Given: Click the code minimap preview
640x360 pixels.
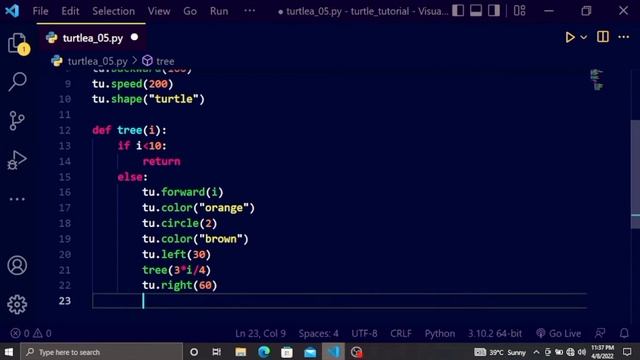Looking at the screenshot, I should pyautogui.click(x=596, y=80).
